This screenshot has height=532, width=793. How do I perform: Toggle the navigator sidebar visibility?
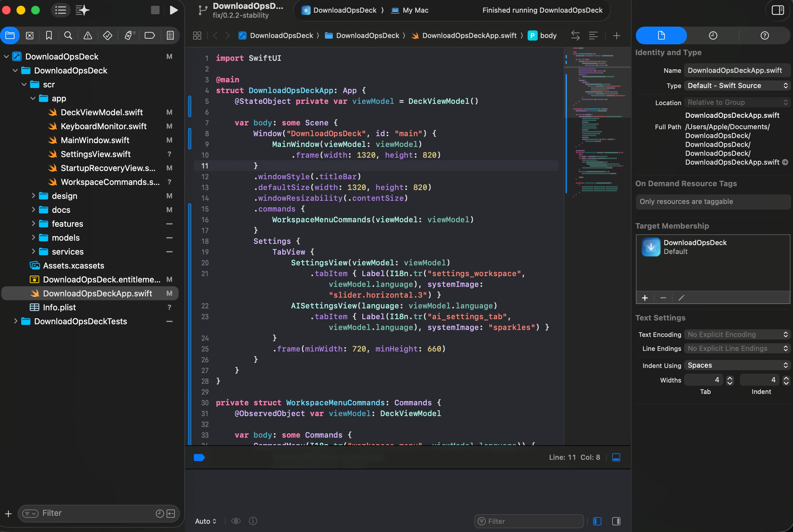[60, 10]
